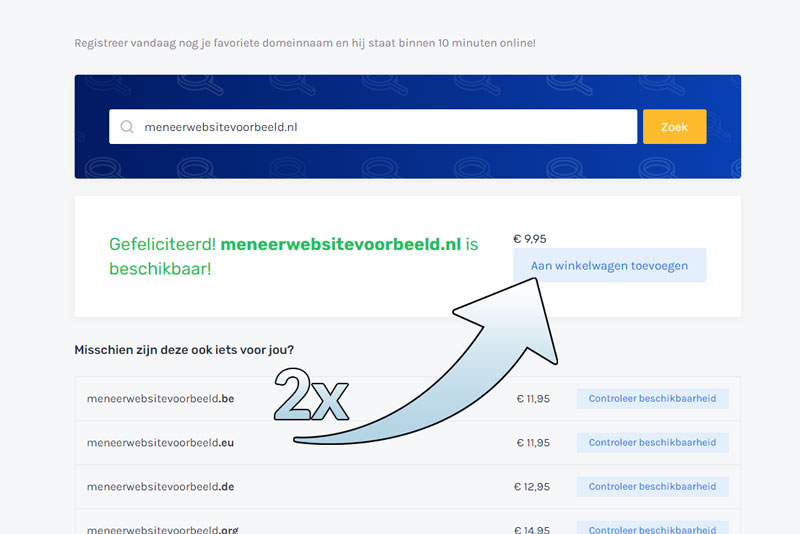Click the € 11,95 price in the .be row
The height and width of the screenshot is (534, 800).
click(533, 399)
